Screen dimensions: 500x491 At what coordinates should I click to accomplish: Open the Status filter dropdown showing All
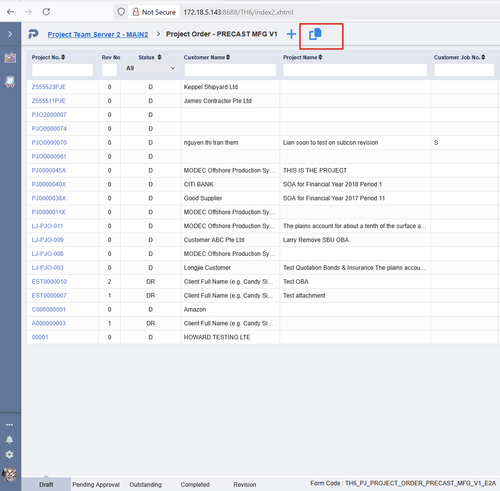pyautogui.click(x=150, y=68)
